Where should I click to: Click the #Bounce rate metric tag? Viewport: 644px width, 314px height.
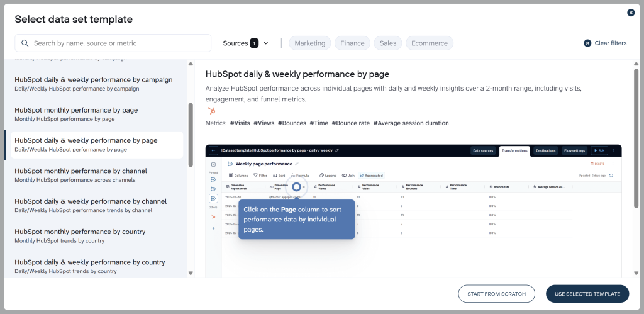351,123
